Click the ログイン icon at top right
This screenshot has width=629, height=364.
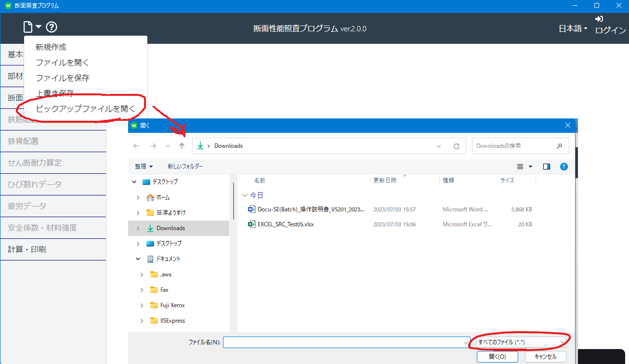click(599, 19)
